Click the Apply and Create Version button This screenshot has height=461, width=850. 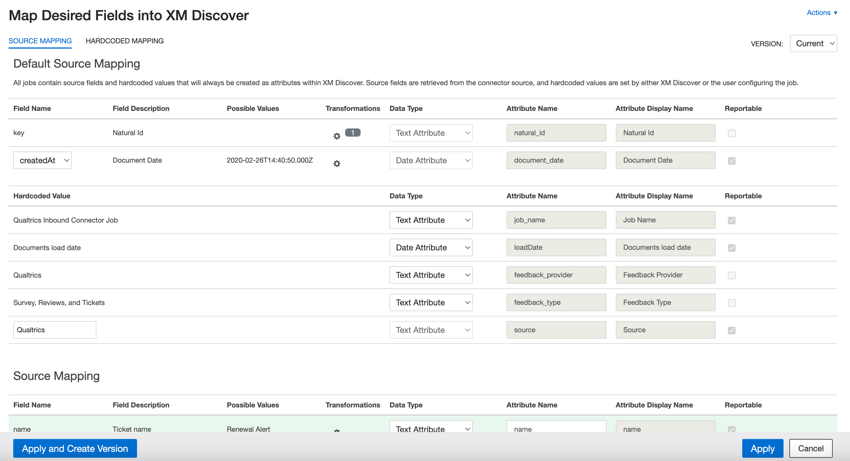[x=75, y=449]
